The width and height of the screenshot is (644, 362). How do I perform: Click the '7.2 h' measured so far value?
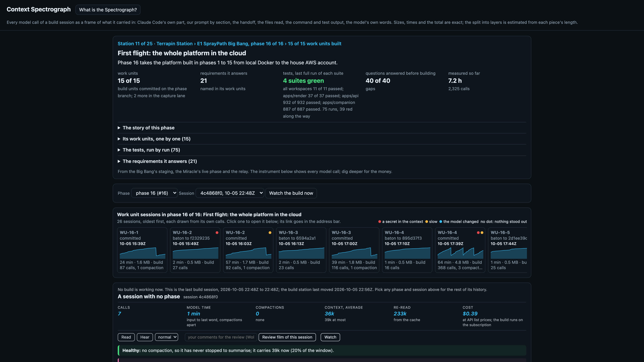coord(455,81)
